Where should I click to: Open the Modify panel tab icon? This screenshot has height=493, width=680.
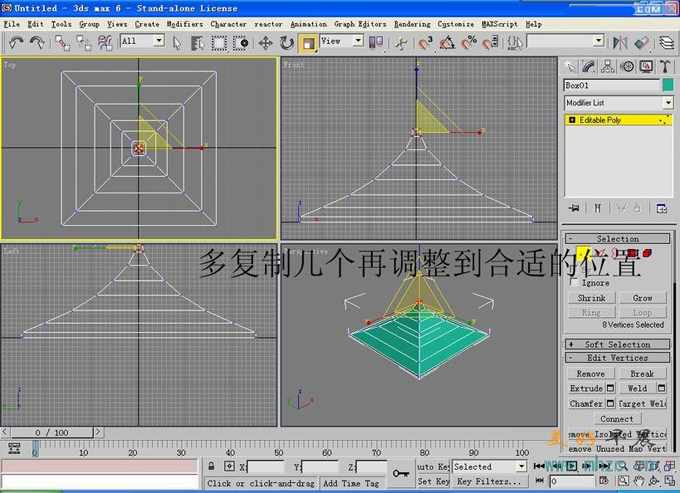[x=590, y=67]
